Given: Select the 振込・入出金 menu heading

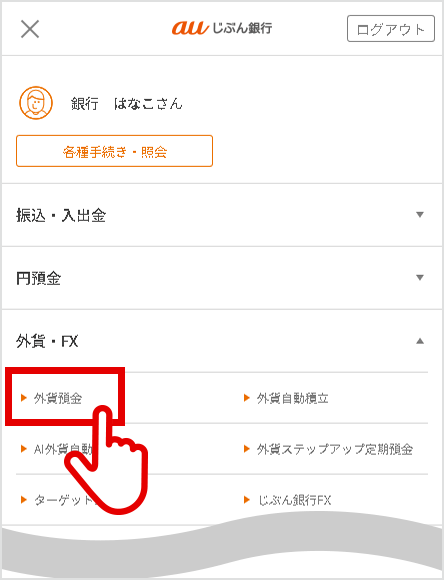Looking at the screenshot, I should tap(61, 215).
